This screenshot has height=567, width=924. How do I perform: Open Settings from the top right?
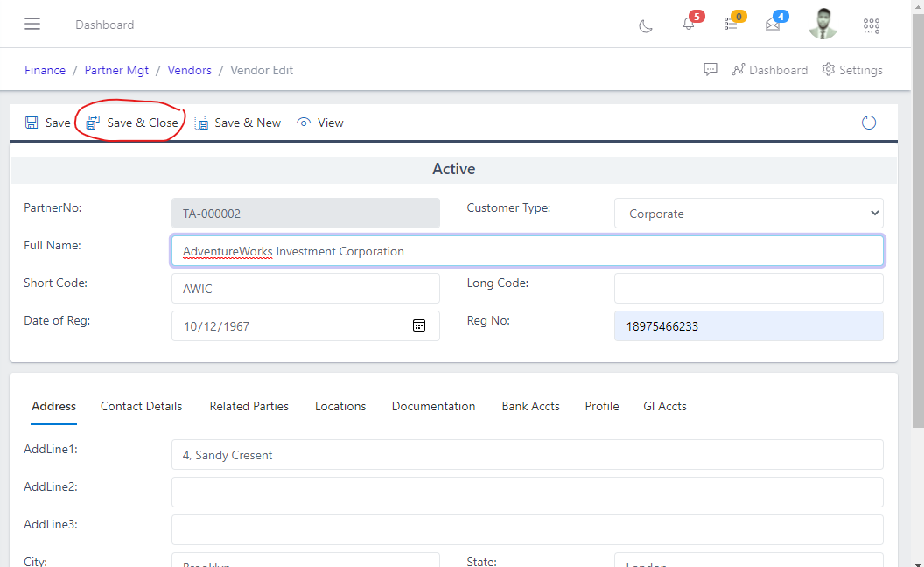tap(851, 69)
